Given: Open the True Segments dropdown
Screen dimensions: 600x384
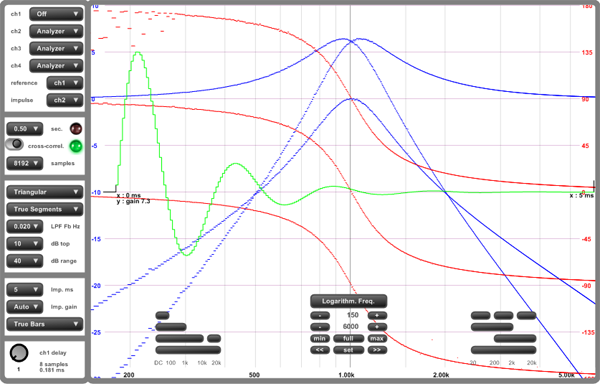Looking at the screenshot, I should pos(45,209).
